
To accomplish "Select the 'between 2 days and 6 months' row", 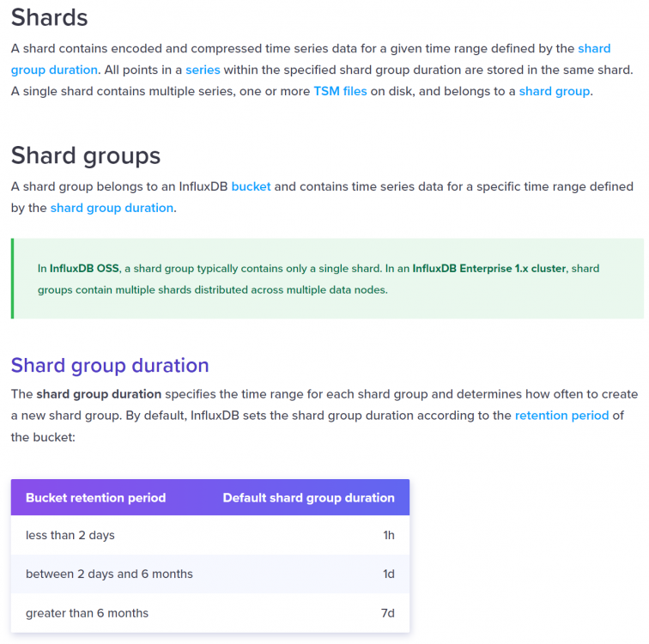I will (x=210, y=574).
